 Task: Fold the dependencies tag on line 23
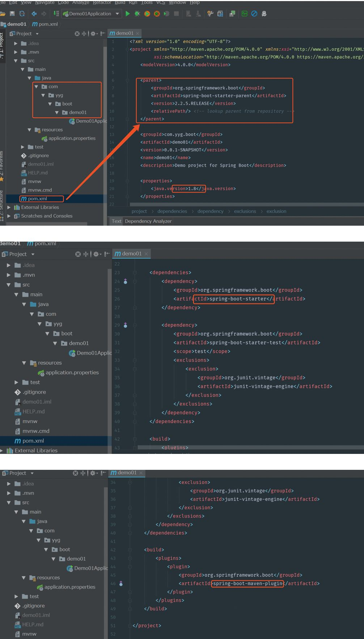point(134,273)
